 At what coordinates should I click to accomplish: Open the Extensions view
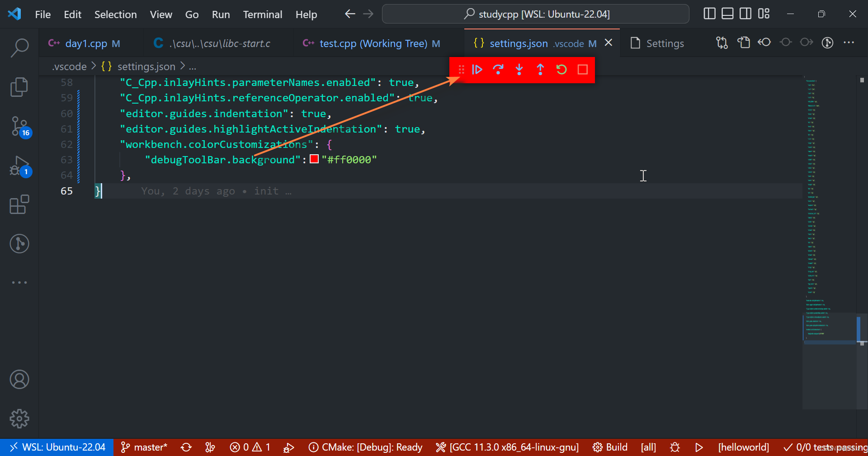point(19,204)
